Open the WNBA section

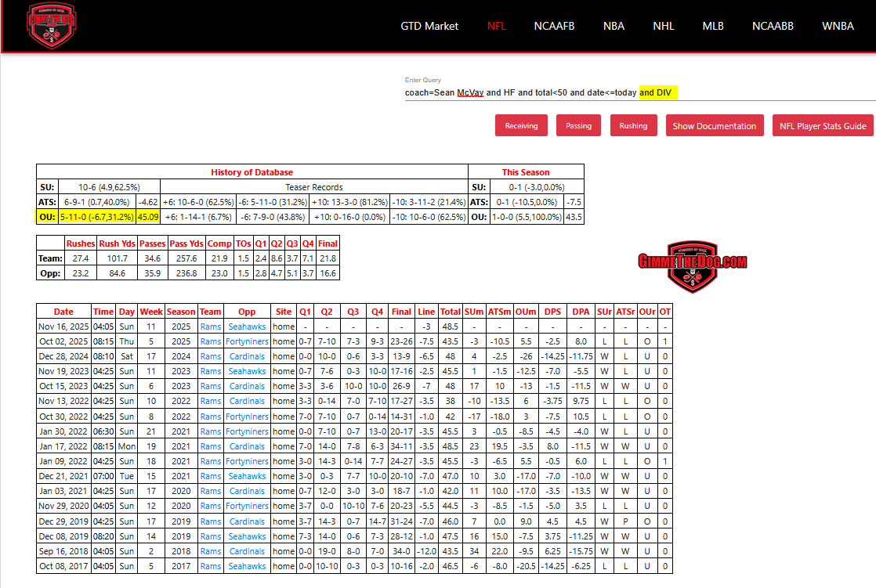click(x=838, y=27)
